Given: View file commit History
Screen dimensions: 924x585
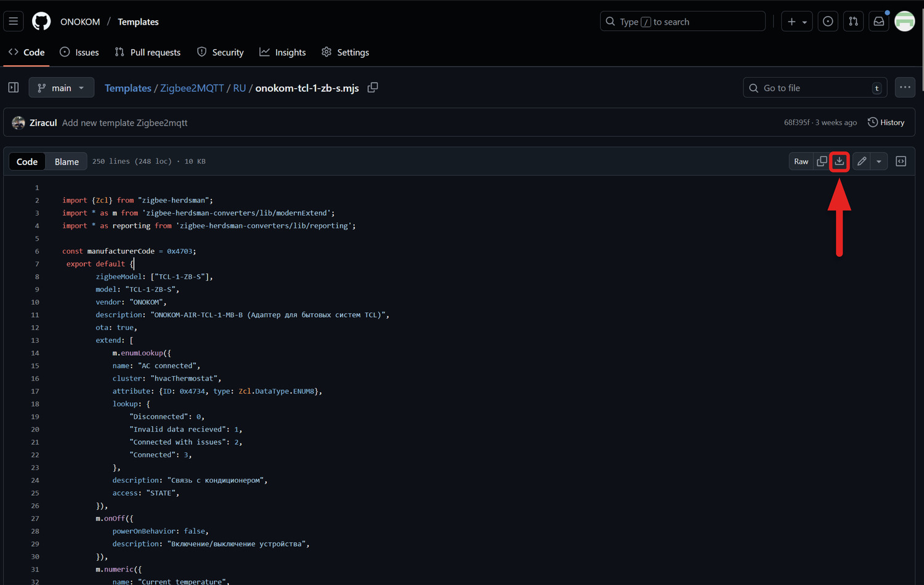Looking at the screenshot, I should click(886, 123).
